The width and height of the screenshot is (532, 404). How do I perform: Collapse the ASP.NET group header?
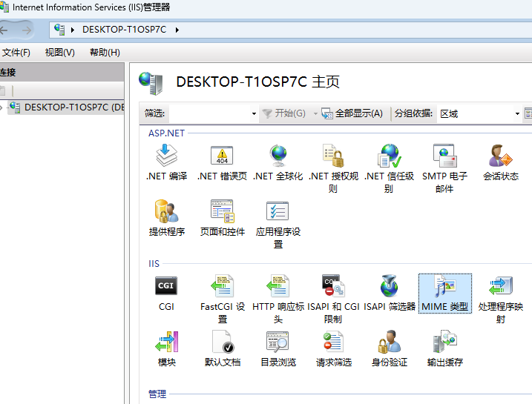(x=166, y=133)
